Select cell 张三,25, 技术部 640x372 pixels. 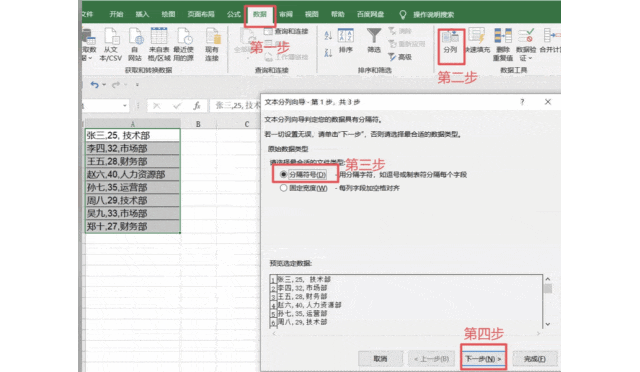(133, 135)
